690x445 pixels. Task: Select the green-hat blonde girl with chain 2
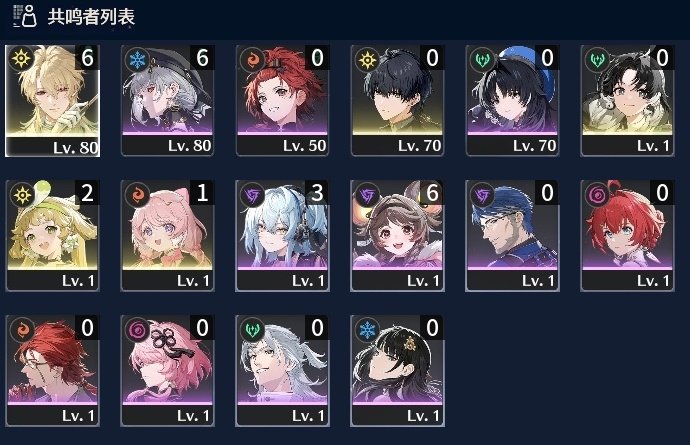click(x=52, y=235)
